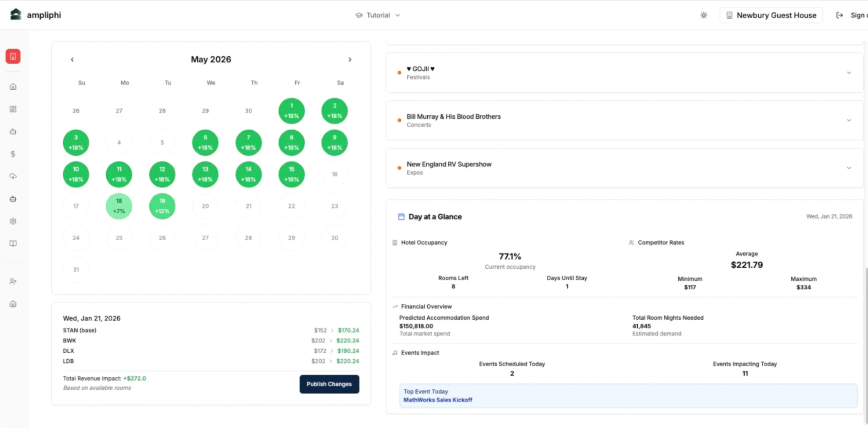Expand the GOJII Festivals event details
This screenshot has width=868, height=428.
coord(848,73)
